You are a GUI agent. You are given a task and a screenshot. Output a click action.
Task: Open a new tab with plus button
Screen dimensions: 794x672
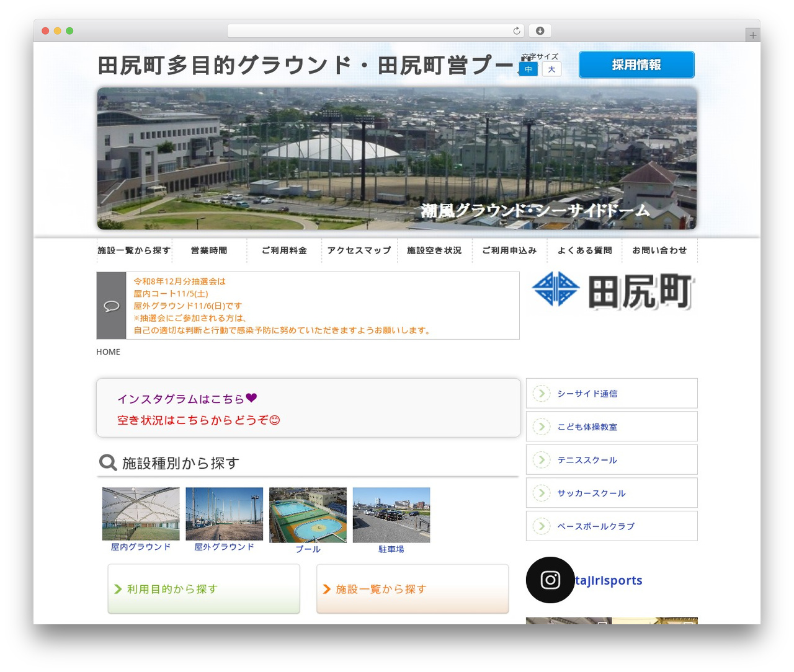[x=752, y=35]
